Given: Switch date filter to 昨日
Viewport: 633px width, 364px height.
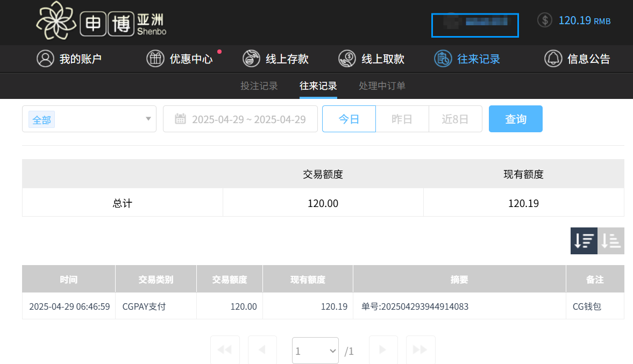Looking at the screenshot, I should point(402,119).
